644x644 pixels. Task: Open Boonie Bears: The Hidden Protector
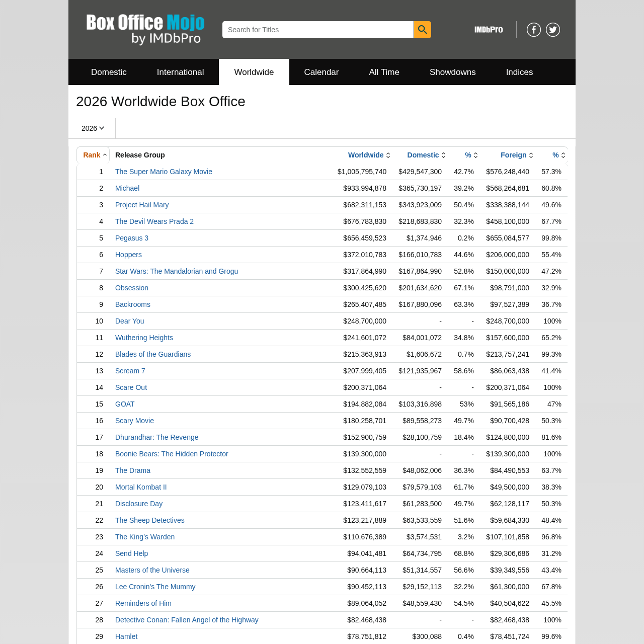pos(172,454)
